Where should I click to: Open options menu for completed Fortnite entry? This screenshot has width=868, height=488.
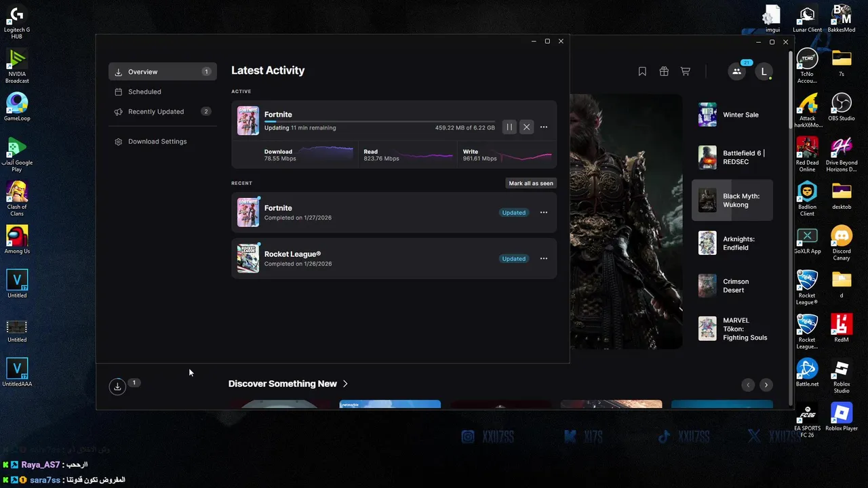543,212
